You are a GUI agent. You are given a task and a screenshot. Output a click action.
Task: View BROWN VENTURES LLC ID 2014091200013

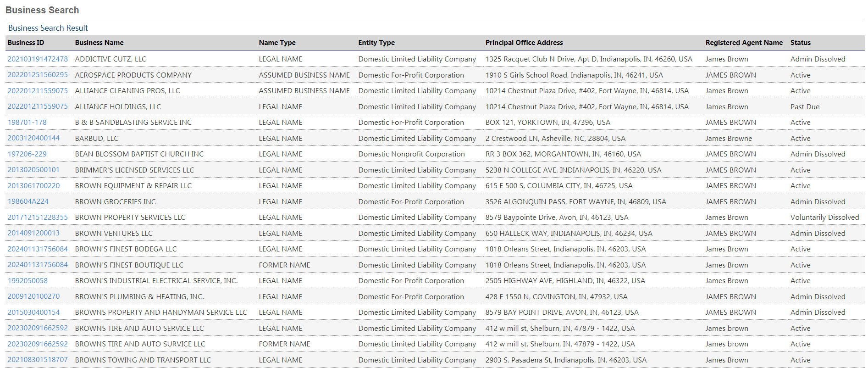coord(33,233)
